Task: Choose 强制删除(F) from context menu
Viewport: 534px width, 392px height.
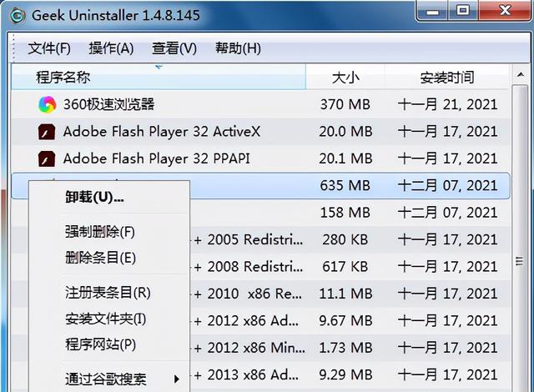Action: pyautogui.click(x=100, y=232)
